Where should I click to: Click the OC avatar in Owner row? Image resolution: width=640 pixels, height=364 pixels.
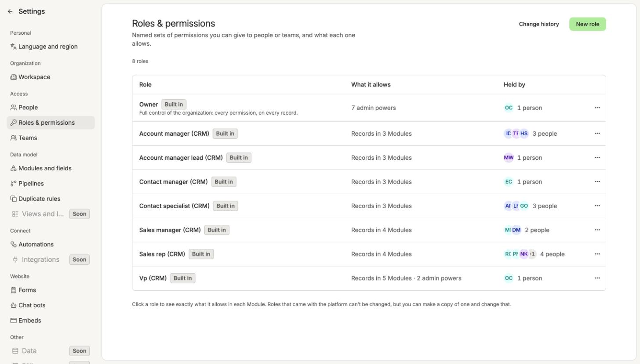click(509, 108)
